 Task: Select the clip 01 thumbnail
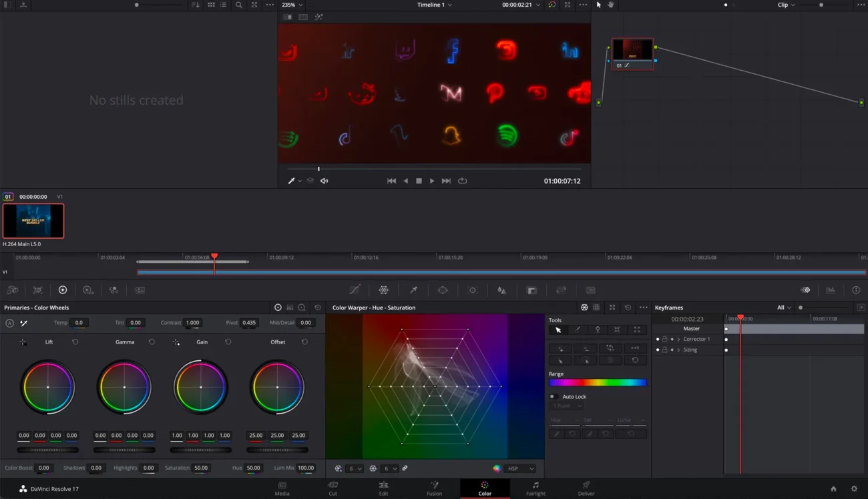tap(33, 221)
